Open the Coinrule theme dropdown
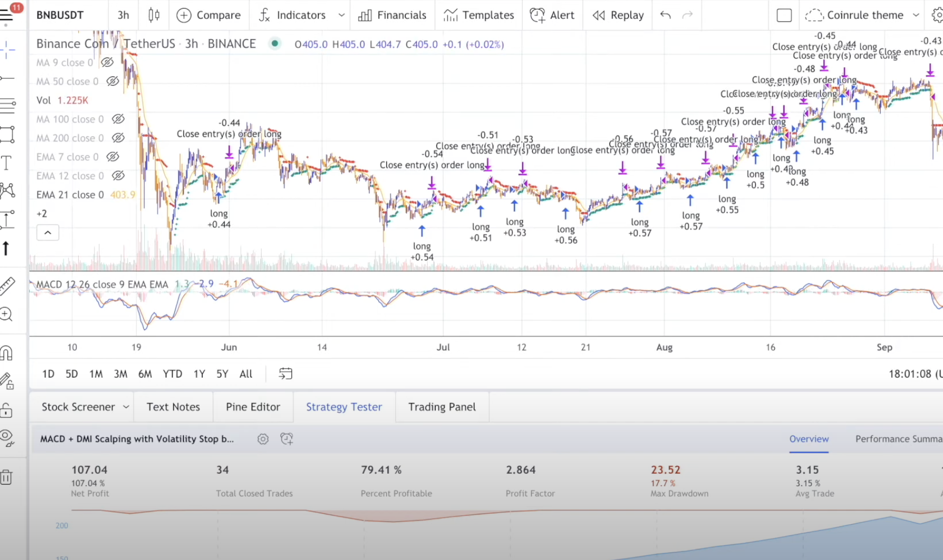This screenshot has height=560, width=943. point(917,15)
